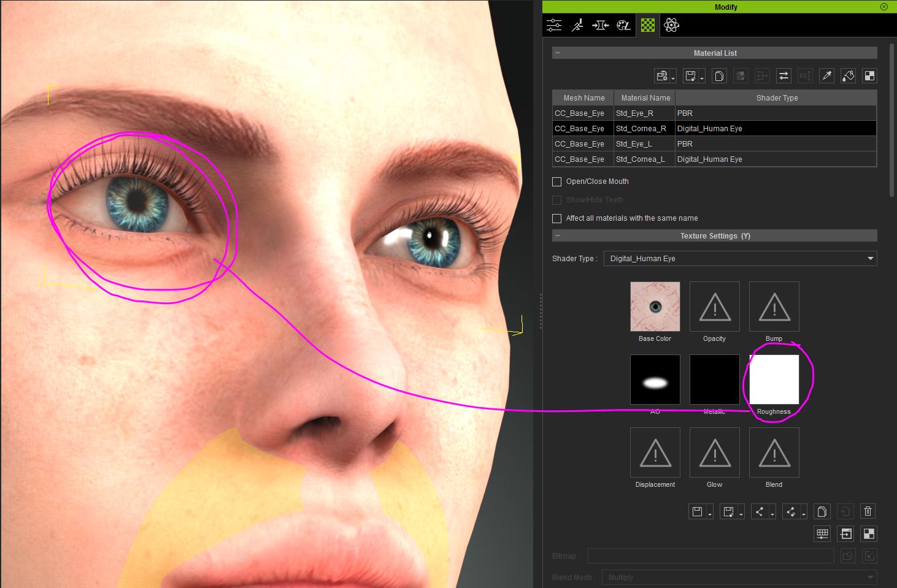Click the Shader Type column header
Screen dimensions: 897x588
pos(776,97)
